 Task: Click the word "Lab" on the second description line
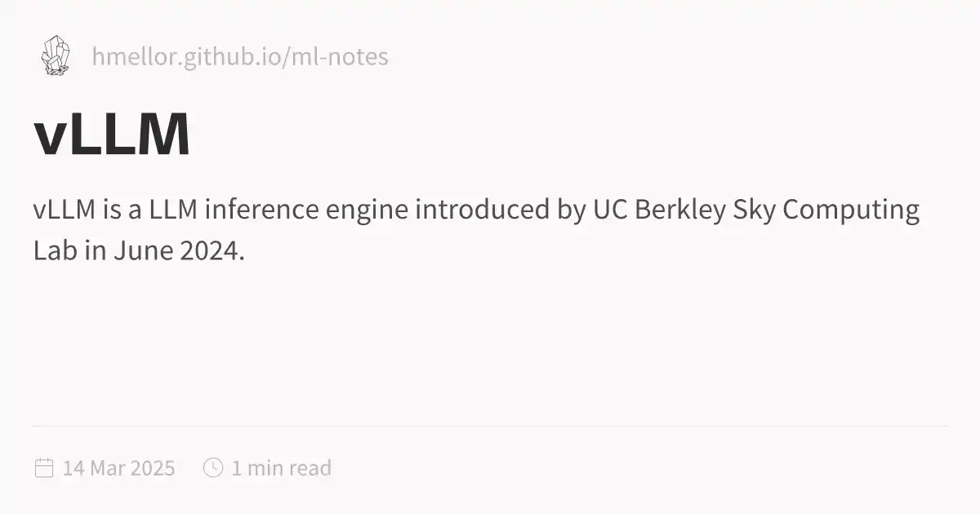(x=51, y=250)
